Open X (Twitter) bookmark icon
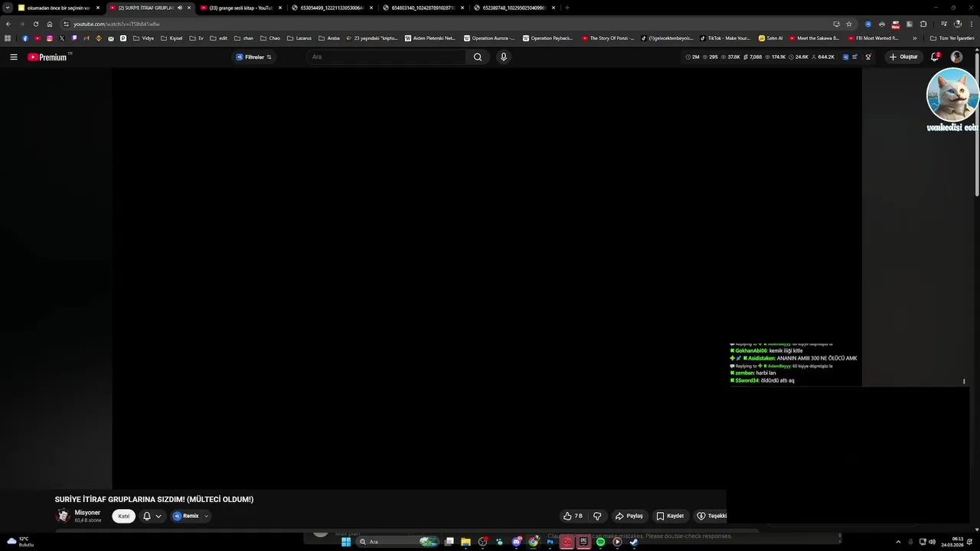The height and width of the screenshot is (551, 980). point(62,38)
